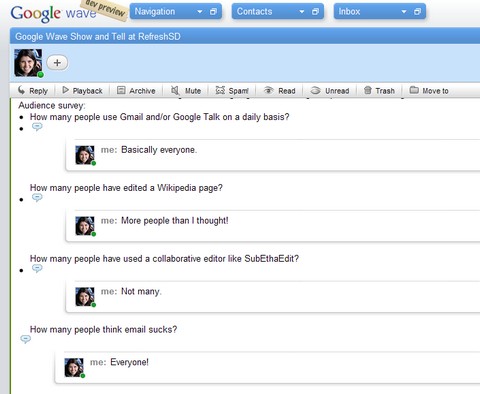Click 'How many people think email sucks?'
Viewport: 480px width, 394px height.
(103, 329)
